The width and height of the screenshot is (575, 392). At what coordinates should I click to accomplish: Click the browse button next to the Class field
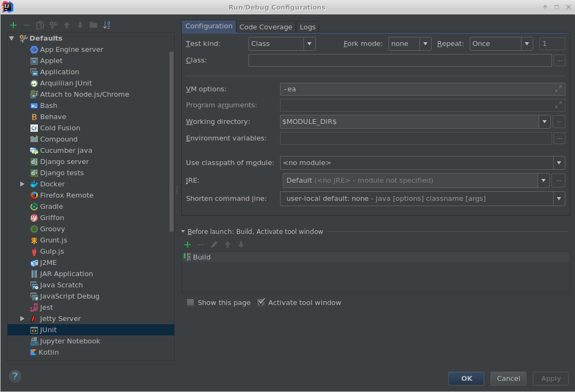(x=559, y=60)
